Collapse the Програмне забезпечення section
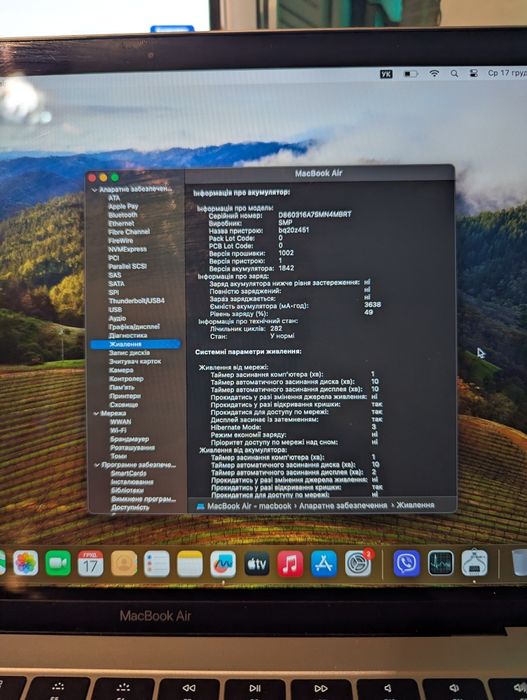 [97, 465]
